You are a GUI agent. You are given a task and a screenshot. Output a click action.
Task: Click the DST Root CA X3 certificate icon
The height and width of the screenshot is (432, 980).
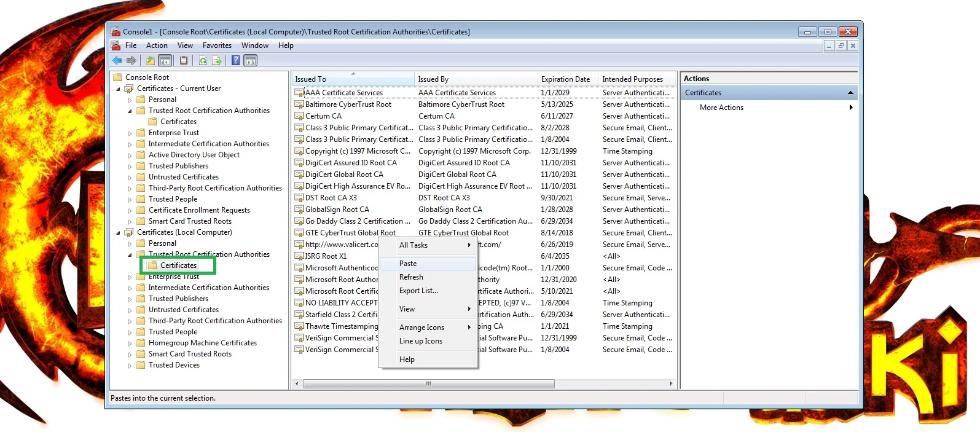click(x=299, y=198)
